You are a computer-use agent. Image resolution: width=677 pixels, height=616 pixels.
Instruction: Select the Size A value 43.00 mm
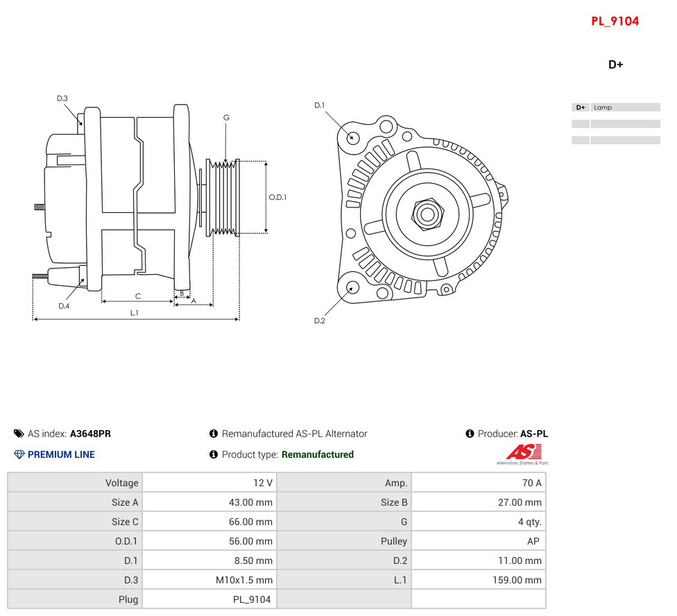click(250, 502)
